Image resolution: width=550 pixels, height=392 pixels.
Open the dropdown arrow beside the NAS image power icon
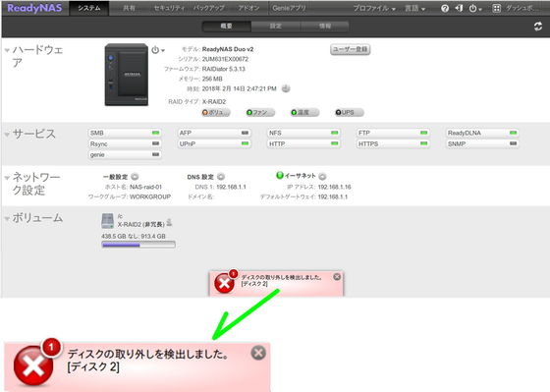(x=162, y=50)
